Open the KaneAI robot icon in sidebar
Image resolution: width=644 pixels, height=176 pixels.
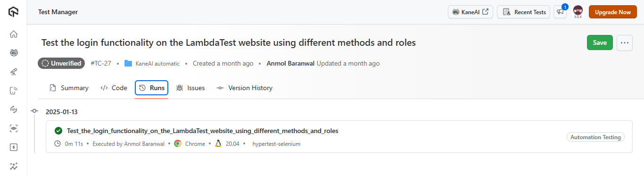click(x=14, y=53)
